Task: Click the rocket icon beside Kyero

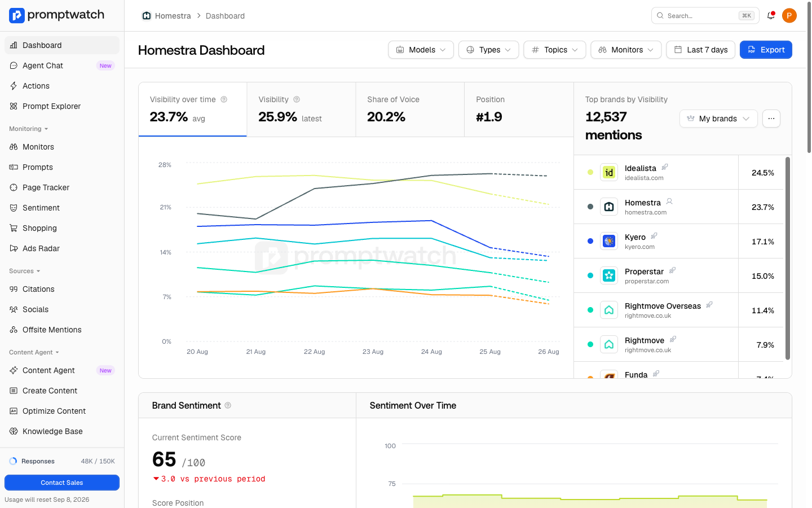Action: pos(654,236)
